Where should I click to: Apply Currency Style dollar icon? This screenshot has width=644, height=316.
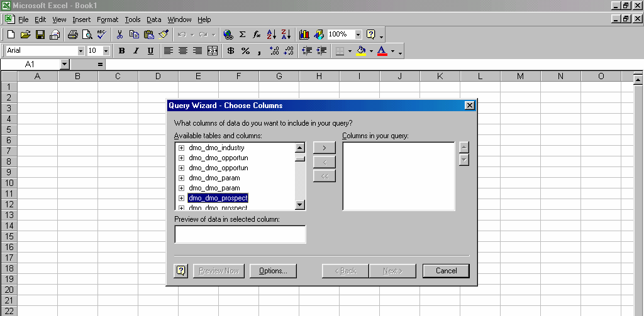[231, 51]
